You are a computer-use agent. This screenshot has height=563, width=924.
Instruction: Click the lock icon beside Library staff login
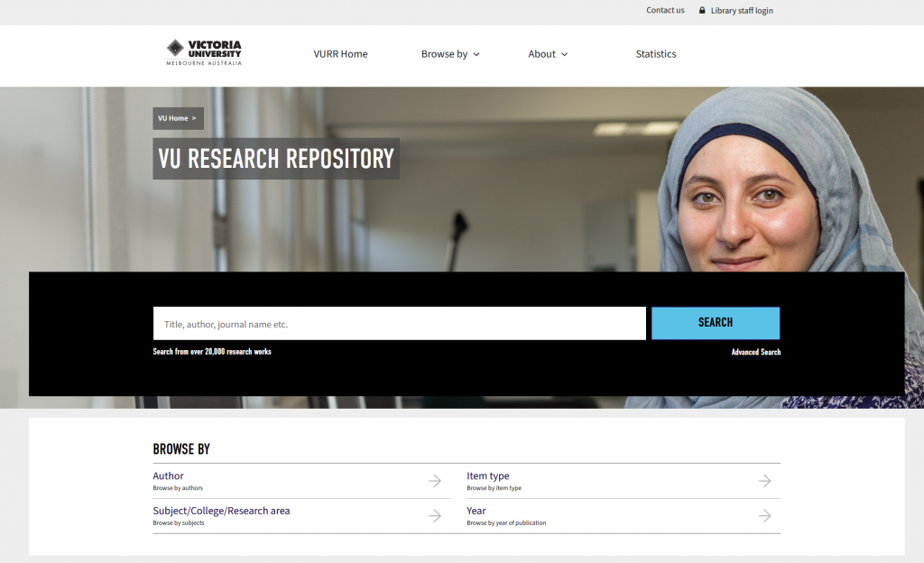pos(702,10)
